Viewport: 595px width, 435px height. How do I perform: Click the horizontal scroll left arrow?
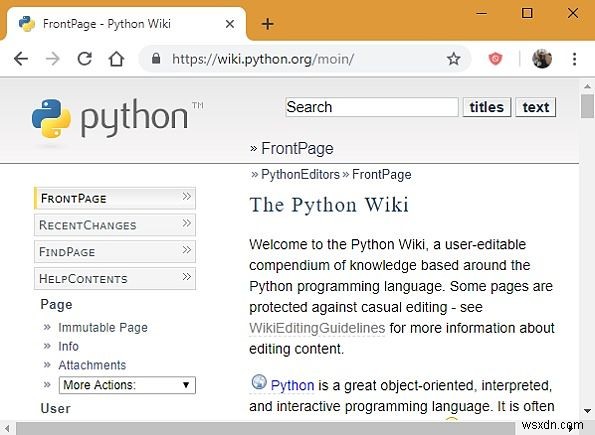(6, 428)
